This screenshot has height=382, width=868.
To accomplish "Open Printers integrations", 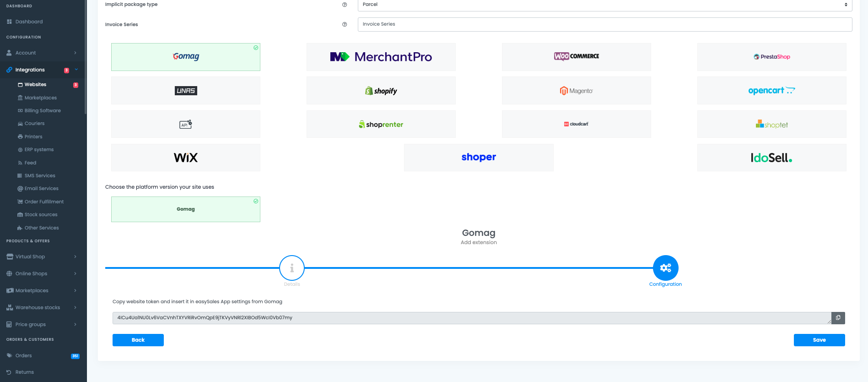I will [33, 136].
